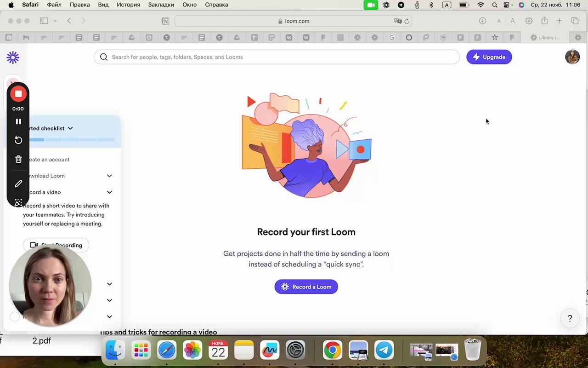Click the webcam bubble of the presenter
Viewport: 588px width, 368px height.
click(x=50, y=285)
